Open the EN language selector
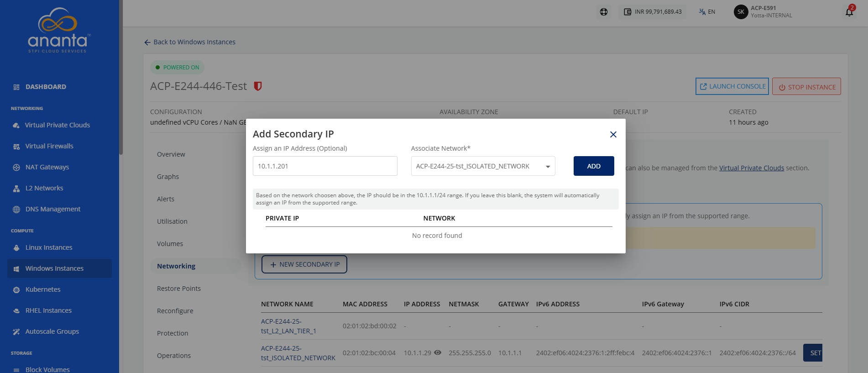The height and width of the screenshot is (373, 868). tap(707, 12)
